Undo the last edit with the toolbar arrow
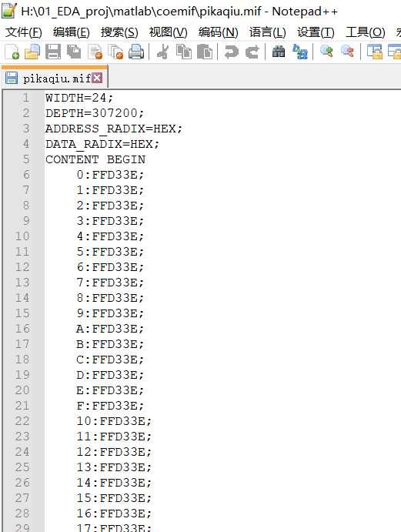This screenshot has height=532, width=401. 232,52
